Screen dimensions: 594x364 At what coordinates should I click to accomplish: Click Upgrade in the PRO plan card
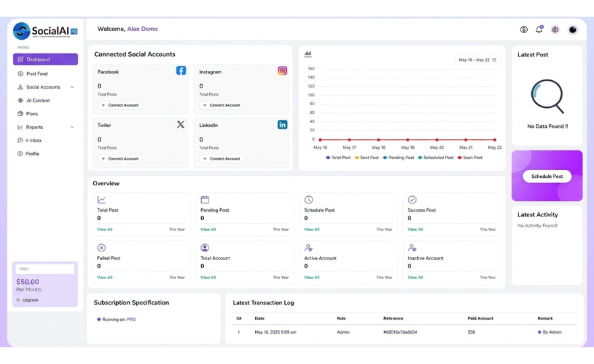click(28, 300)
